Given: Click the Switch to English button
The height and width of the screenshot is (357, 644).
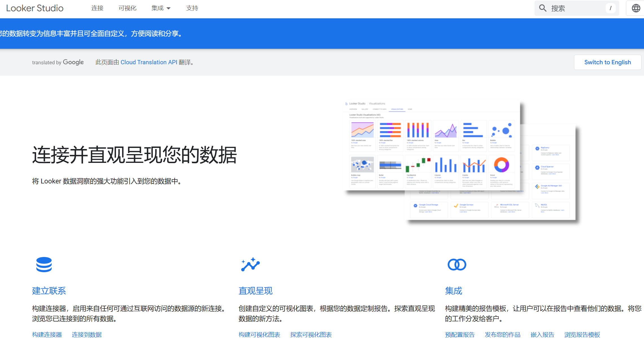Looking at the screenshot, I should coord(607,62).
